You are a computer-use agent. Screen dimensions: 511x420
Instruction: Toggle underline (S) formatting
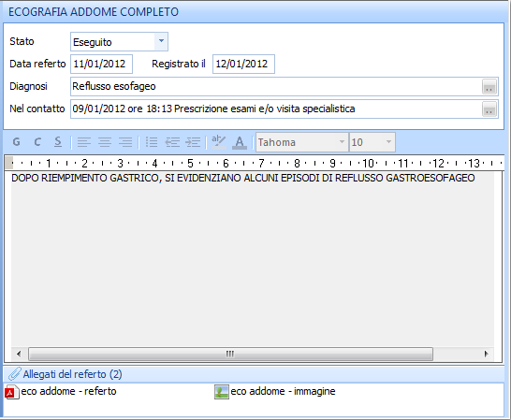58,142
